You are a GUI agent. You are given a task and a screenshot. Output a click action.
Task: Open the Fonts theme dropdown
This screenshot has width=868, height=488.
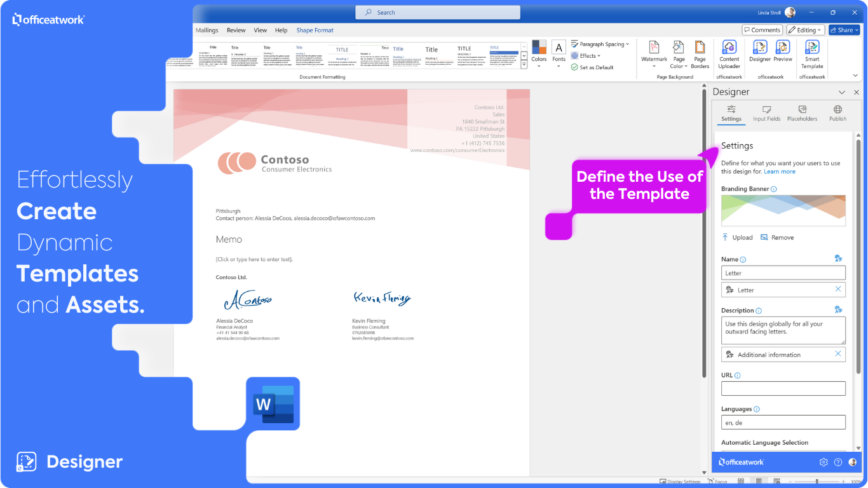pos(559,55)
